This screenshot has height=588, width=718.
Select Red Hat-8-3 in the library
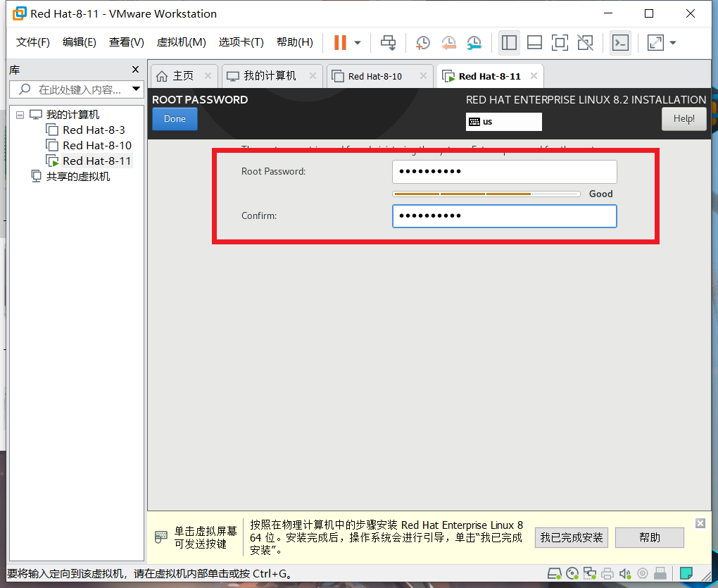(x=94, y=130)
